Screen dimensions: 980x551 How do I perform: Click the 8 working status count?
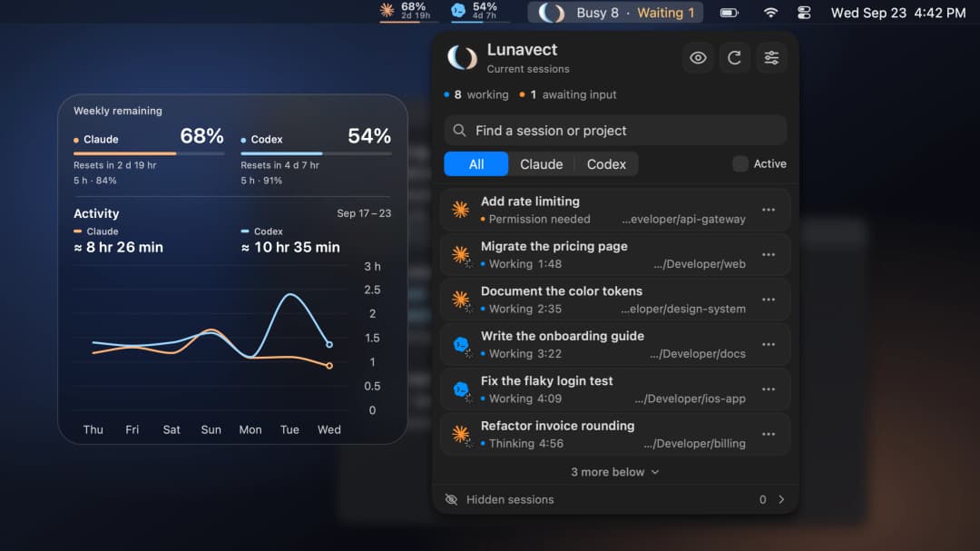point(476,94)
